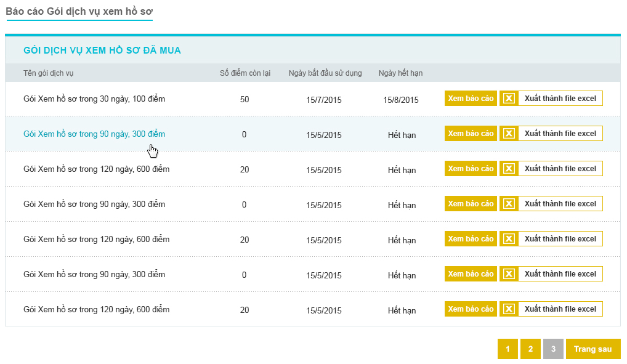The image size is (627, 364).
Task: Click Xuất thành file excel in the first row
Action: click(560, 99)
